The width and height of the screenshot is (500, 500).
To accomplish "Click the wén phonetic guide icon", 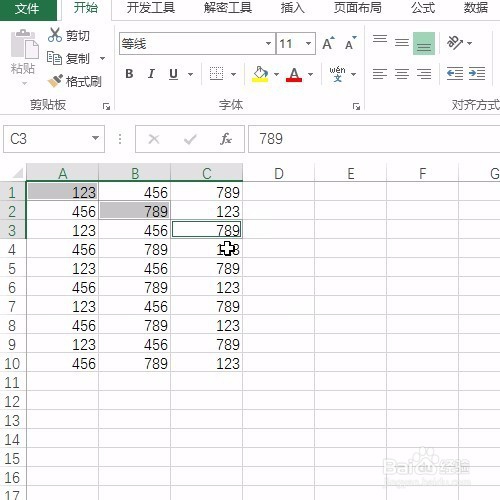I will coord(337,74).
